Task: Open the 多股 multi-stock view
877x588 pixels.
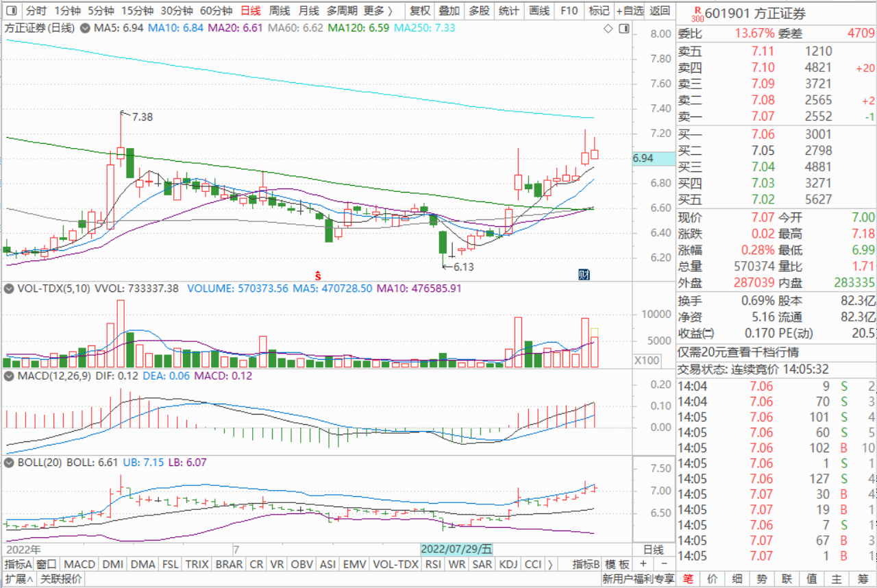Action: pos(479,11)
